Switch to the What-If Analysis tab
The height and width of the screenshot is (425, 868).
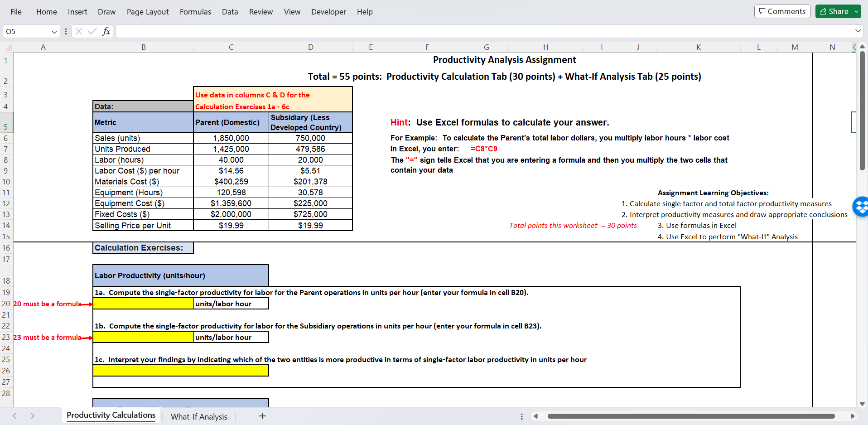tap(199, 416)
